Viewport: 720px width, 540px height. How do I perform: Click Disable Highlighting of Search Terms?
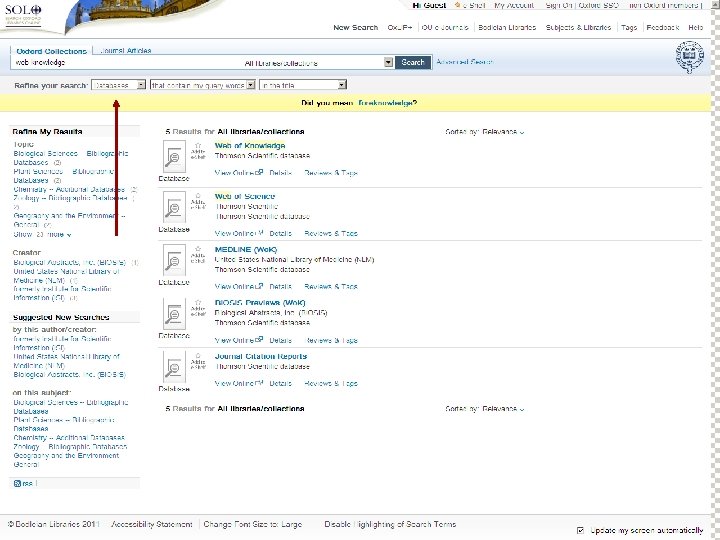coord(390,524)
